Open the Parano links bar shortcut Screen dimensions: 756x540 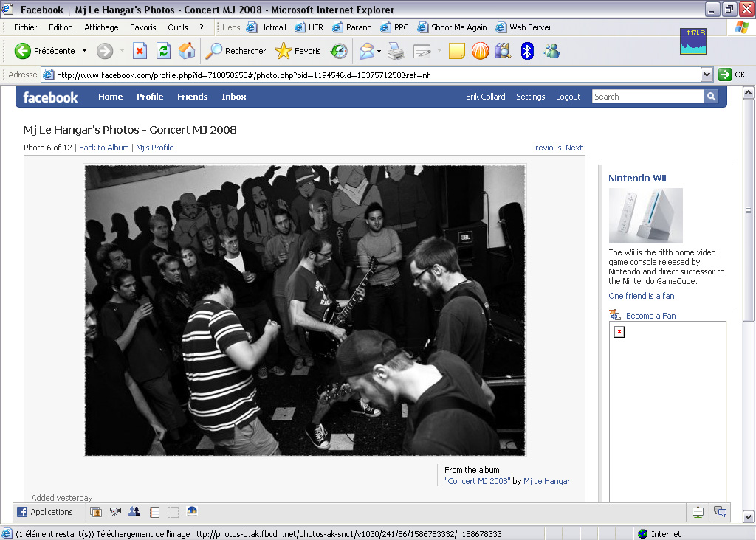352,27
